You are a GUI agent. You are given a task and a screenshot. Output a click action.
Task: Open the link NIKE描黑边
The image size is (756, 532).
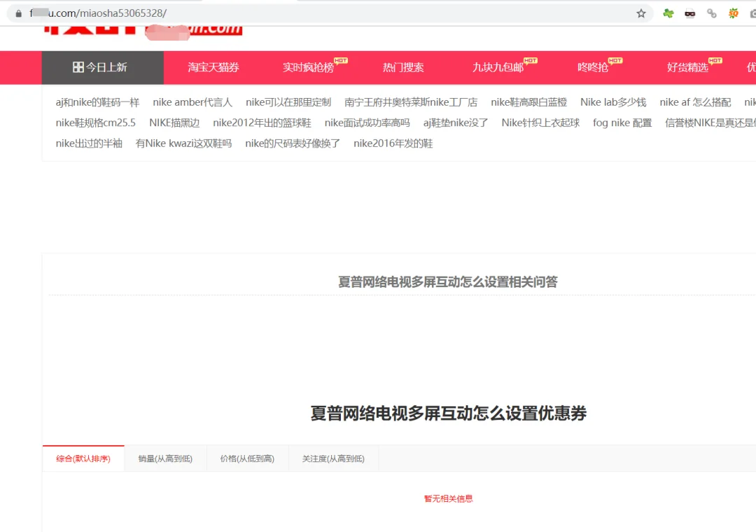[x=174, y=123]
